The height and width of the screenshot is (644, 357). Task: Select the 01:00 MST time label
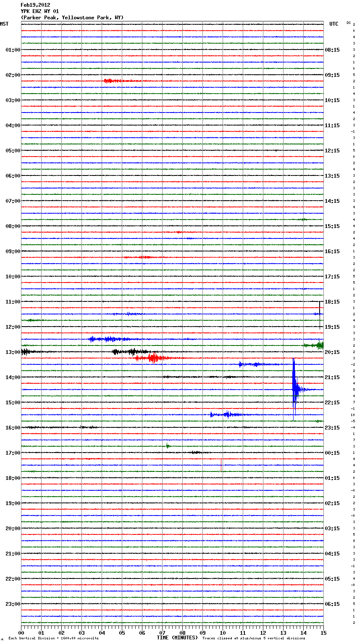coord(13,50)
